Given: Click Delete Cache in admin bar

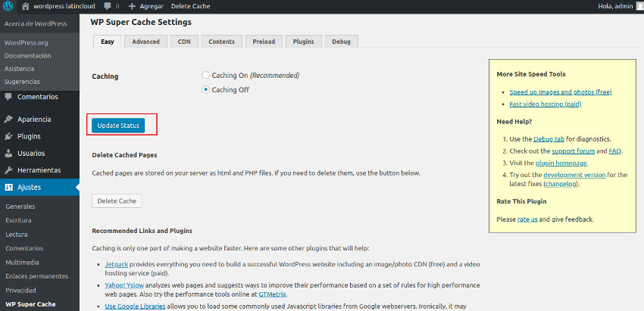Looking at the screenshot, I should tap(191, 6).
